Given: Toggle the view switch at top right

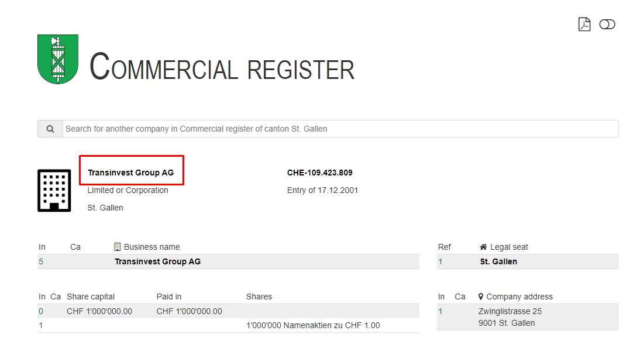Looking at the screenshot, I should point(607,24).
